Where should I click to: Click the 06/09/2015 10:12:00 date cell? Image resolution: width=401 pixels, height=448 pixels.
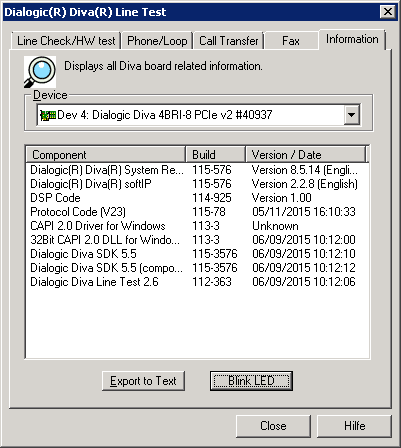(304, 240)
